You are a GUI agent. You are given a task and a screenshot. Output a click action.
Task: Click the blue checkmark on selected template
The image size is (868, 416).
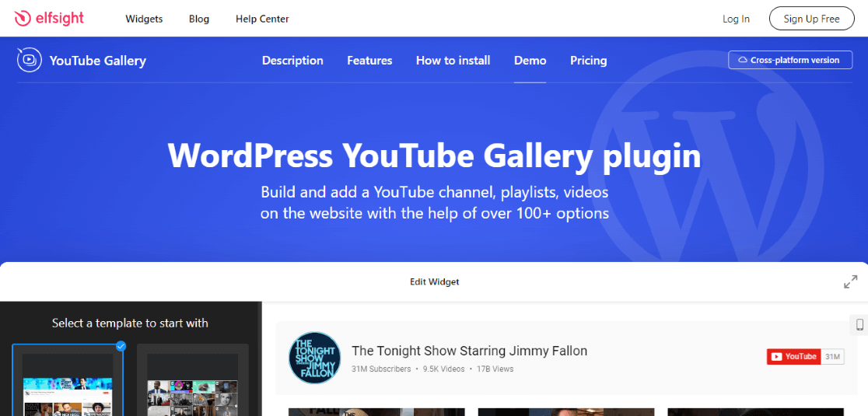121,346
